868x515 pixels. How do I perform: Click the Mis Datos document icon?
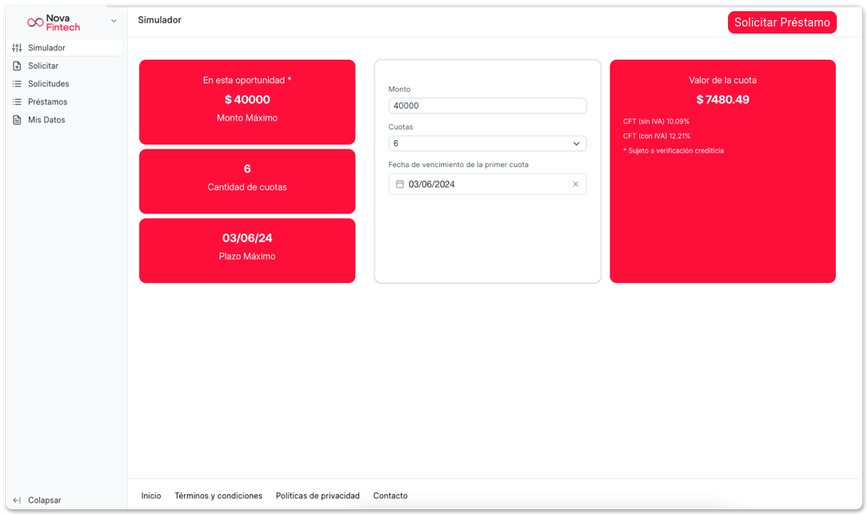(17, 120)
